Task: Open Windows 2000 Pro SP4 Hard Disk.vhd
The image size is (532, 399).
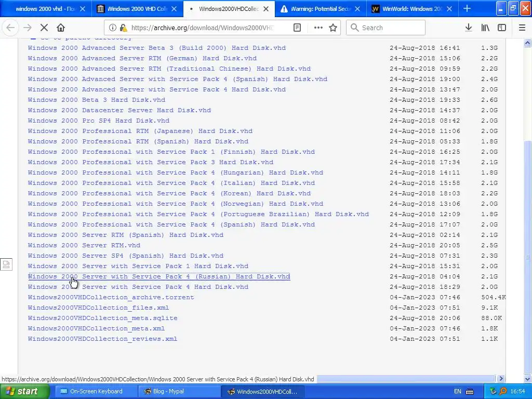Action: coord(99,121)
